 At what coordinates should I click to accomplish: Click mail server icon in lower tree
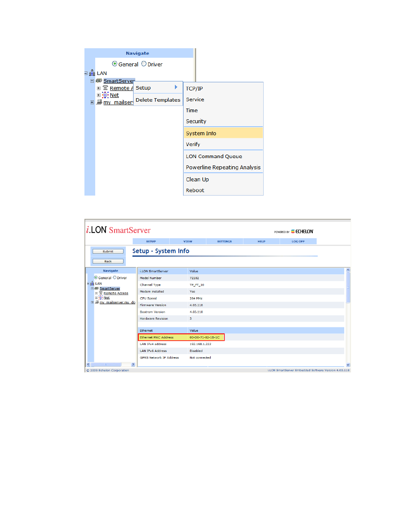point(97,302)
